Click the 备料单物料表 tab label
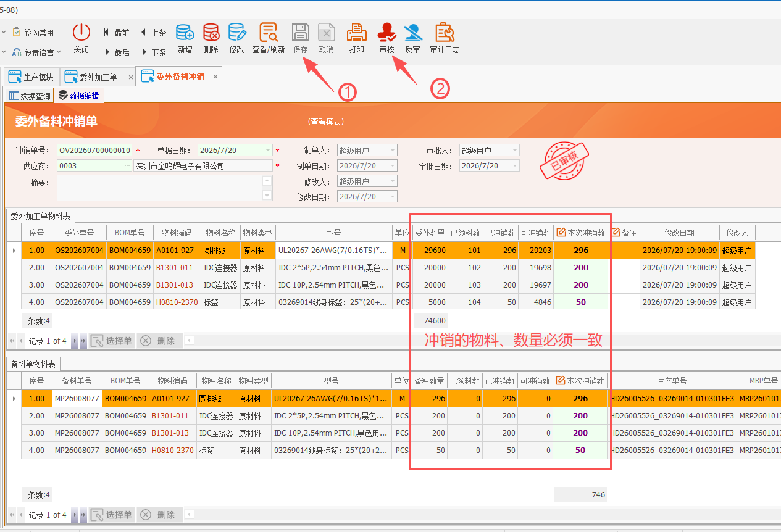The image size is (781, 532). point(33,364)
